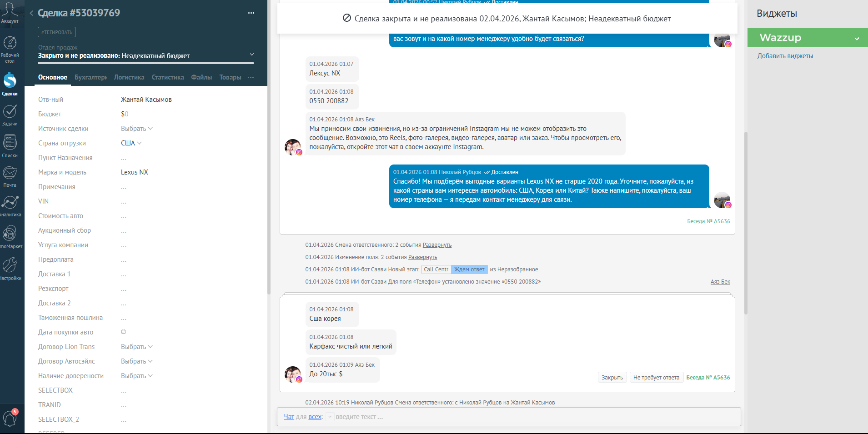868x434 pixels.
Task: Open lower Беседа № A5636 link
Action: click(x=708, y=378)
